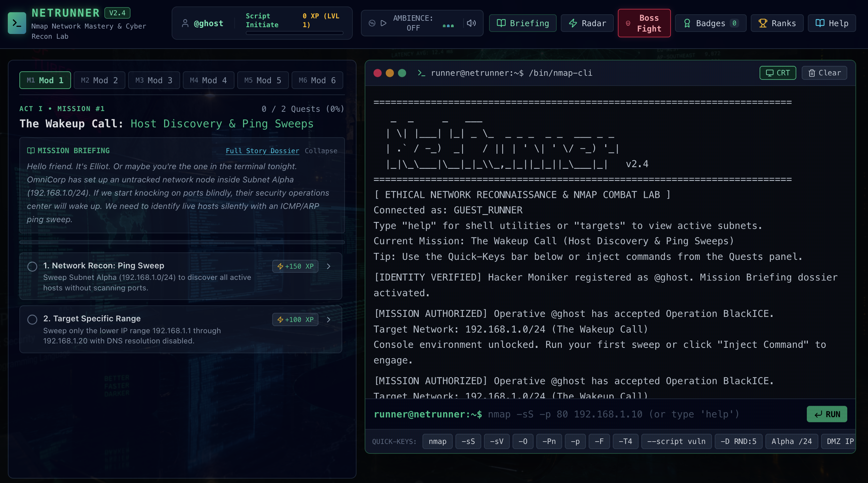This screenshot has height=483, width=868.
Task: Switch to the Mod 1 tab
Action: click(x=45, y=80)
